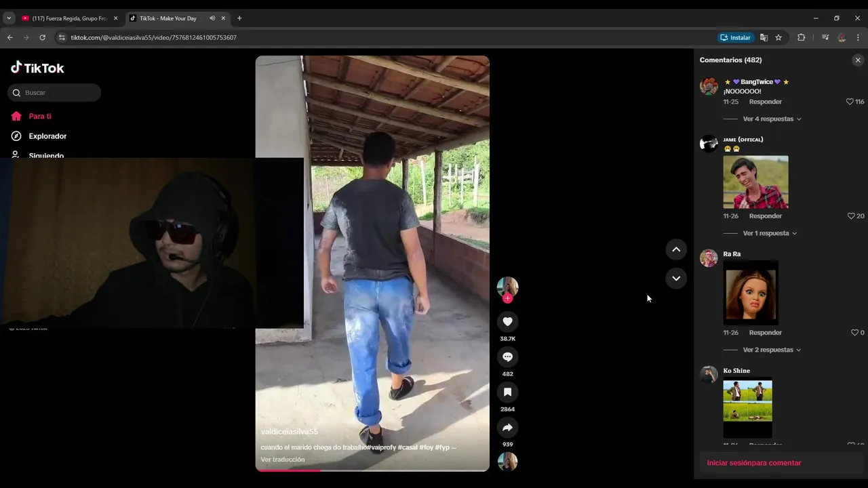Open media controls icon in toolbar
The image size is (868, 488).
coord(825,37)
